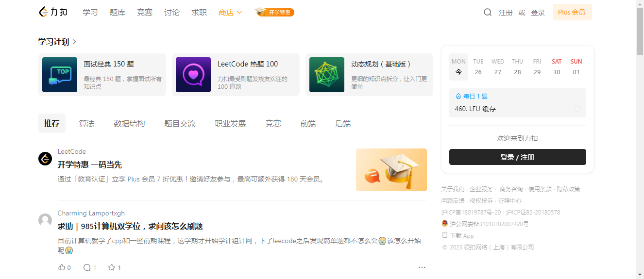Click the 使用条款 footer link
Image resolution: width=644 pixels, height=279 pixels.
[x=540, y=189]
